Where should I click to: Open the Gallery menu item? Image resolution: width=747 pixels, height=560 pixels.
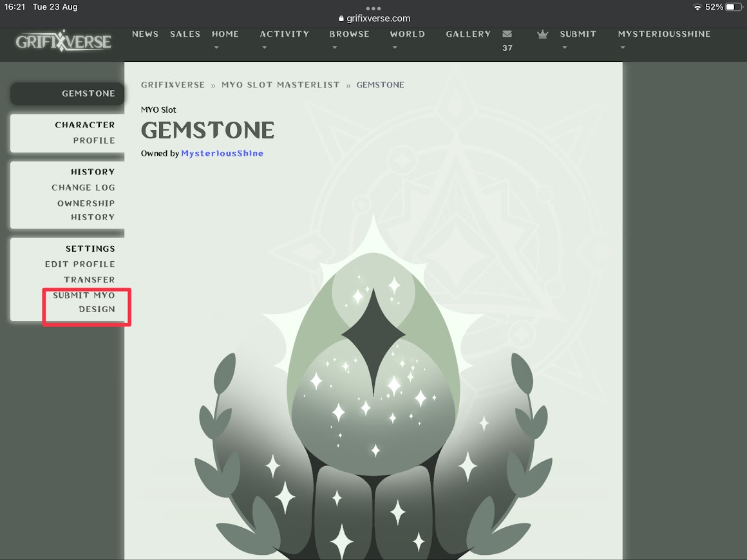468,34
